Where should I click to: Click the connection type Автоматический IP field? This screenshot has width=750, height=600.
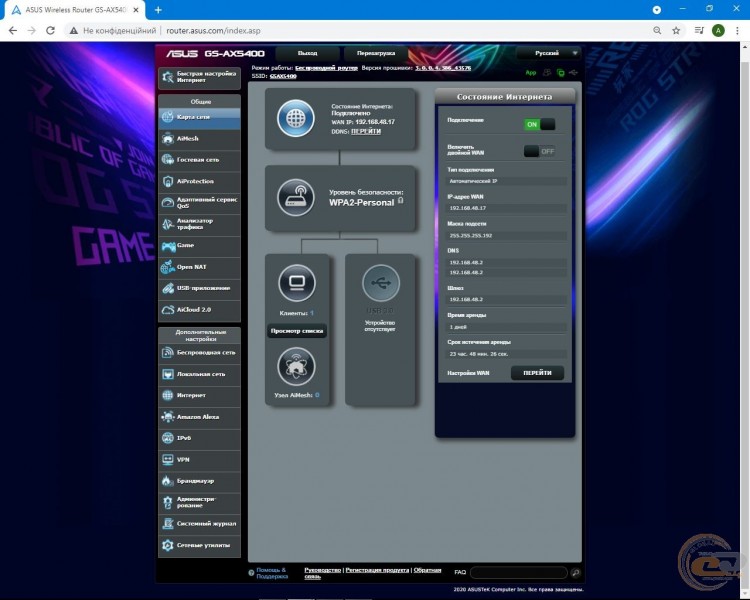point(507,181)
